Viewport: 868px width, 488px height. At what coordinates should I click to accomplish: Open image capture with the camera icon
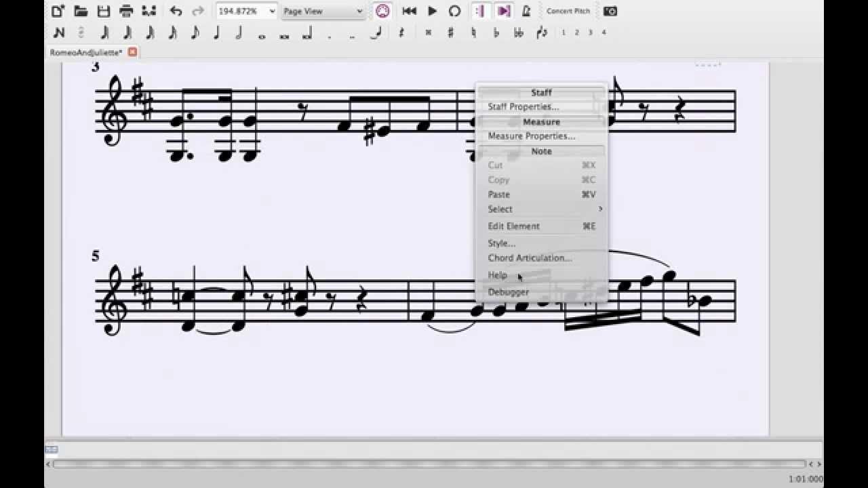(610, 11)
